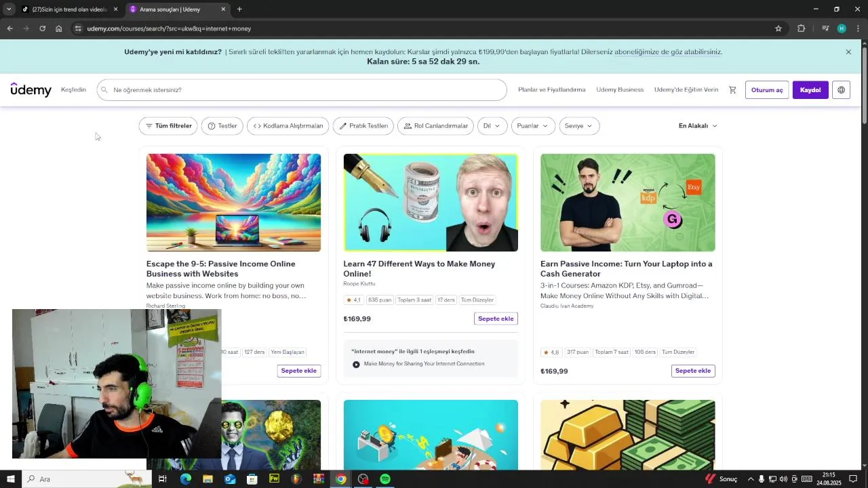Toggle the Pratik Testleri filter
This screenshot has width=868, height=488.
tap(363, 126)
